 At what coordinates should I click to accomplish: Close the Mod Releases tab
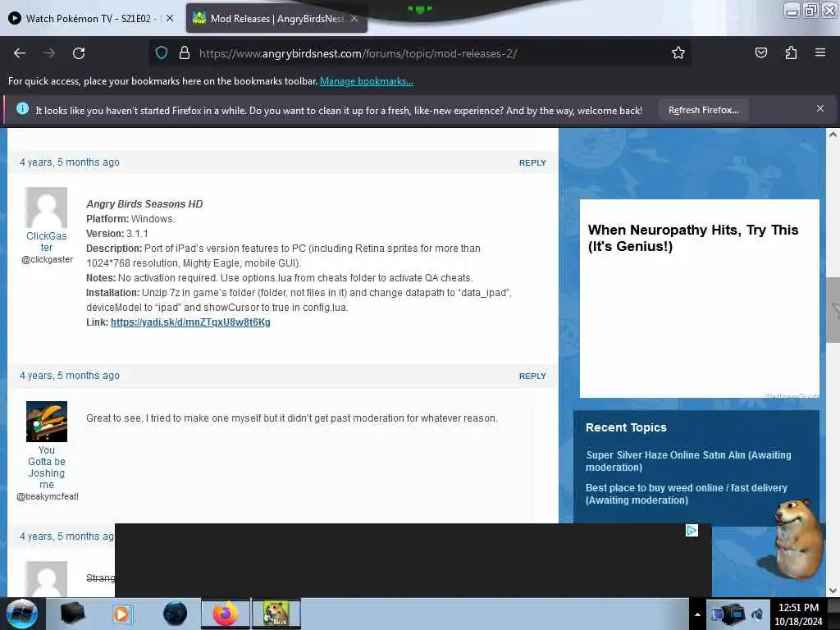[x=354, y=18]
